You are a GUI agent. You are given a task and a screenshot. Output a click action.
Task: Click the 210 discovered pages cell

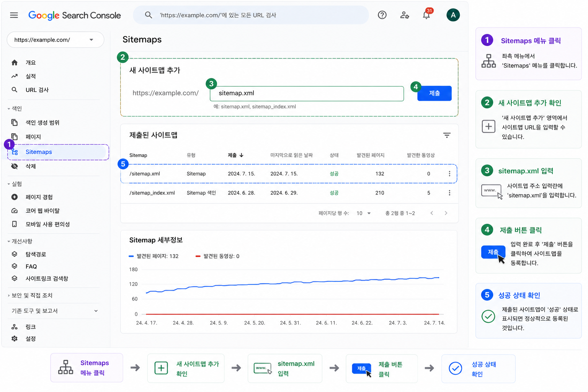point(380,193)
